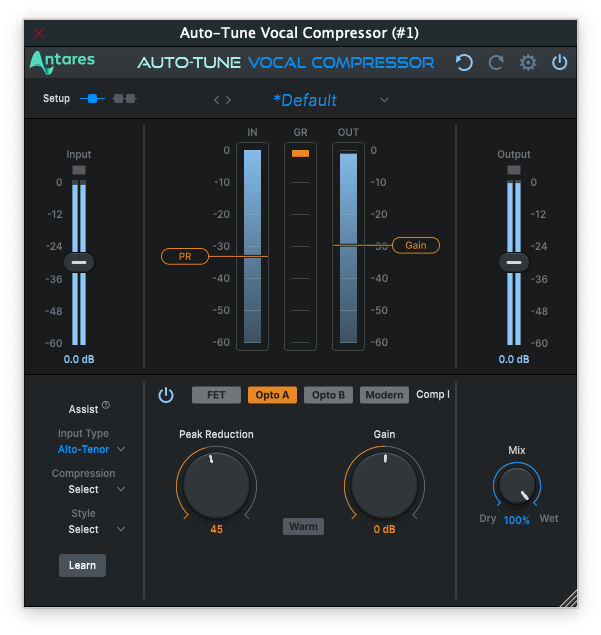Viewport: 601px width, 635px height.
Task: Click the redo arrow icon
Action: [496, 63]
